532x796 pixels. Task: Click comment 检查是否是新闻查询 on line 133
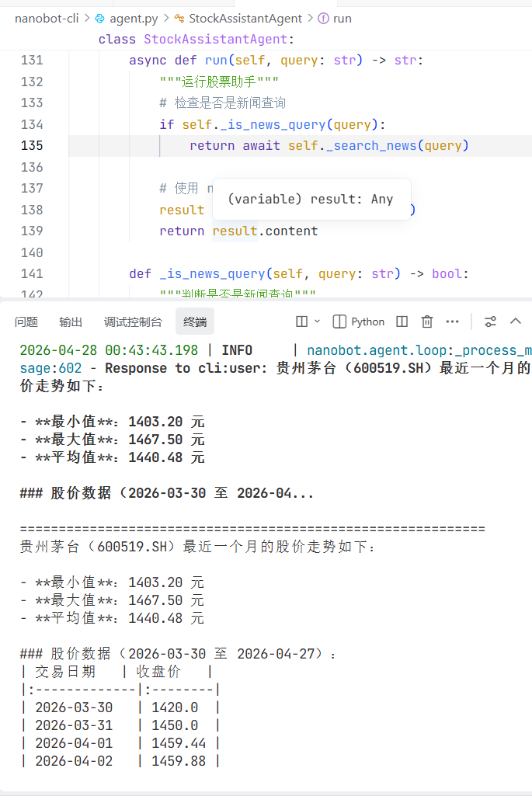pos(222,103)
